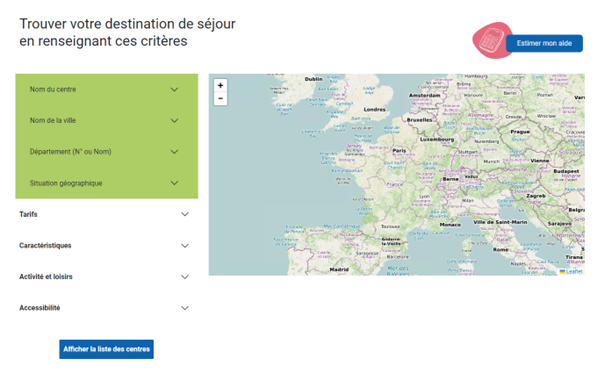Expand Situation géographique chevron arrow

[174, 183]
